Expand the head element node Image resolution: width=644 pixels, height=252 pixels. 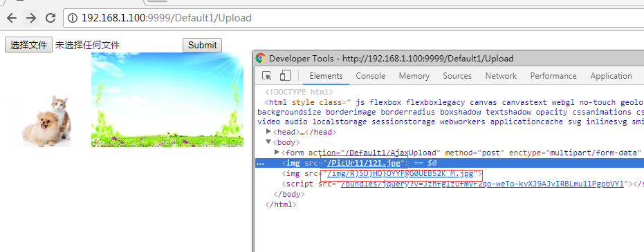(x=268, y=132)
